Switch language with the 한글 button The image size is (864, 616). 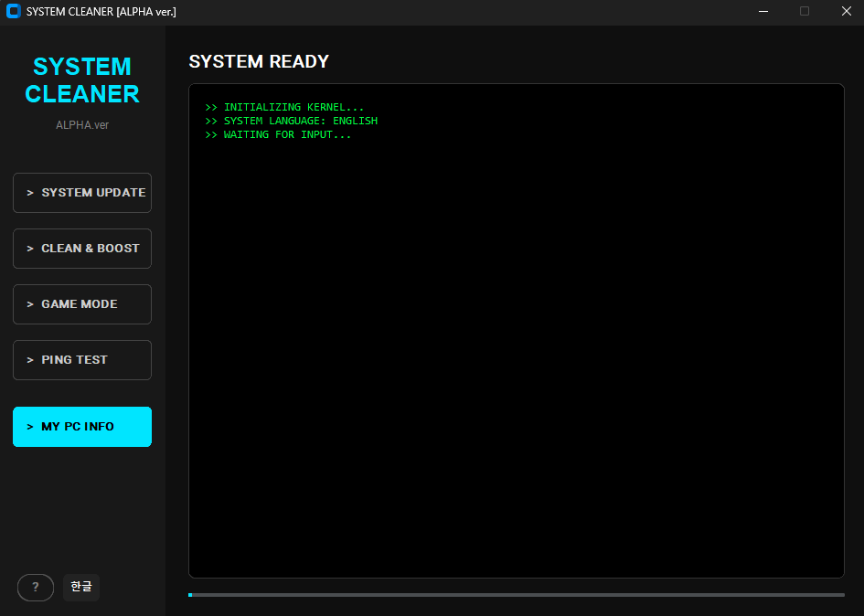[x=80, y=587]
